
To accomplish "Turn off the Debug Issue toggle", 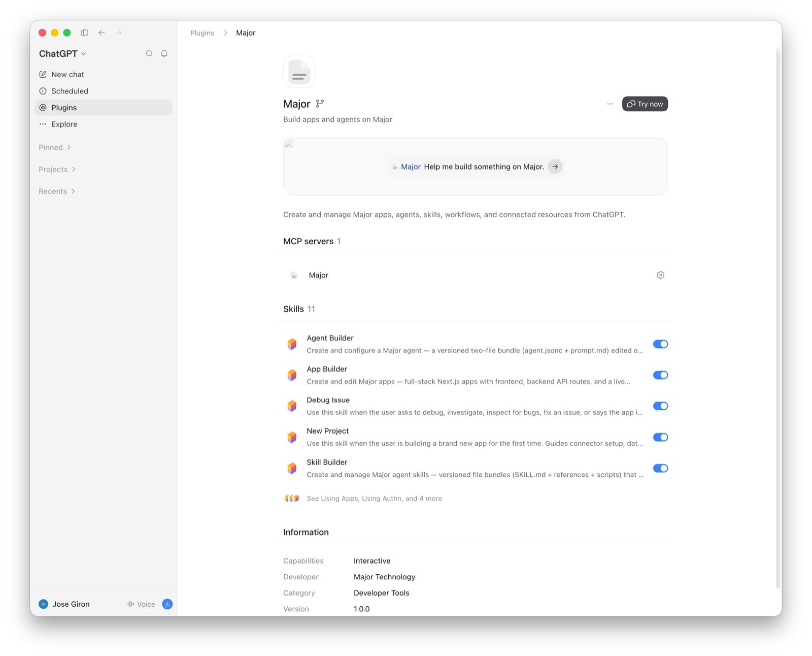I will coord(660,406).
